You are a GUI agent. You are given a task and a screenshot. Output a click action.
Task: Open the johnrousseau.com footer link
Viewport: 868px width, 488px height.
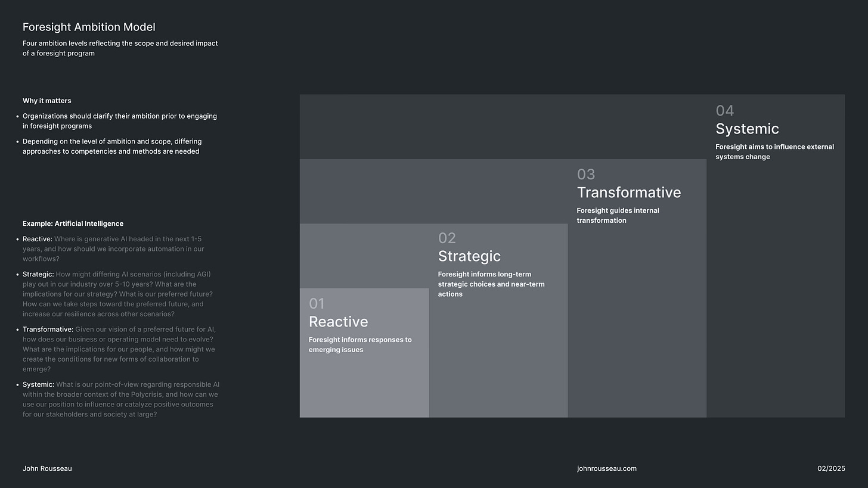pos(607,468)
